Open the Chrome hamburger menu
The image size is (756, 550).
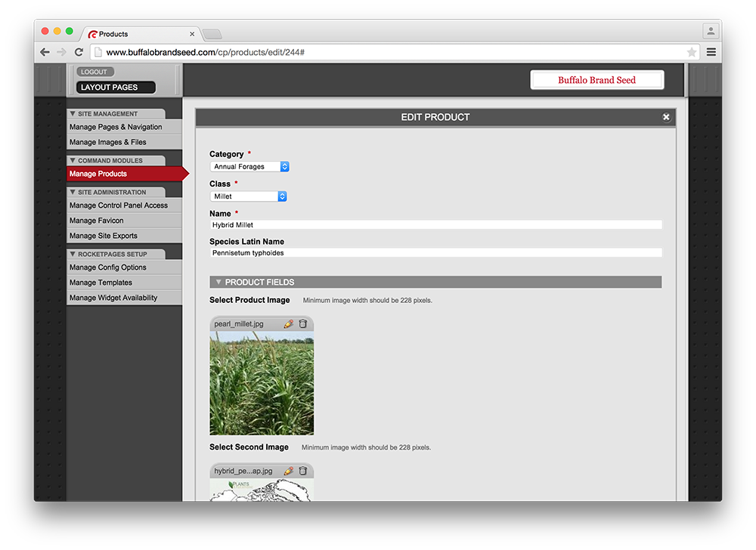(x=711, y=52)
